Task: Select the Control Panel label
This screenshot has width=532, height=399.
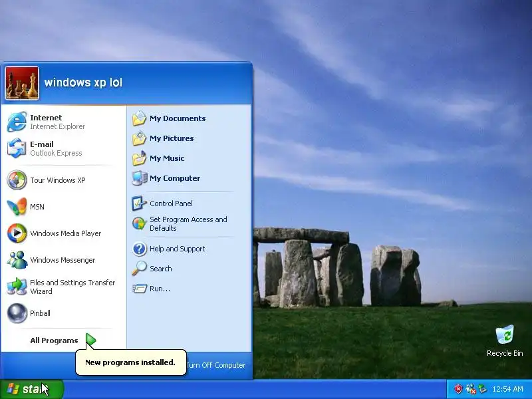Action: coord(171,203)
